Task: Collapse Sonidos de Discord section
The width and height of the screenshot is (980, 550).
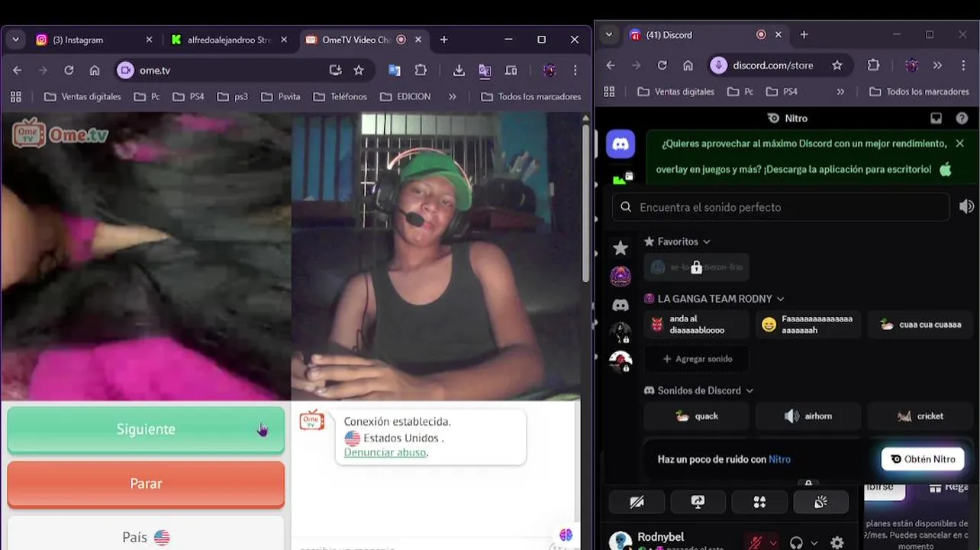Action: coord(699,390)
